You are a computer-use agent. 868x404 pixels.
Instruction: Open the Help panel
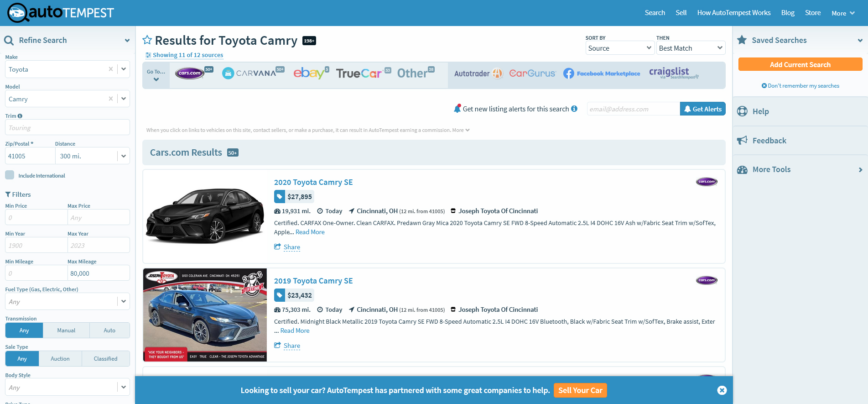[x=800, y=111]
